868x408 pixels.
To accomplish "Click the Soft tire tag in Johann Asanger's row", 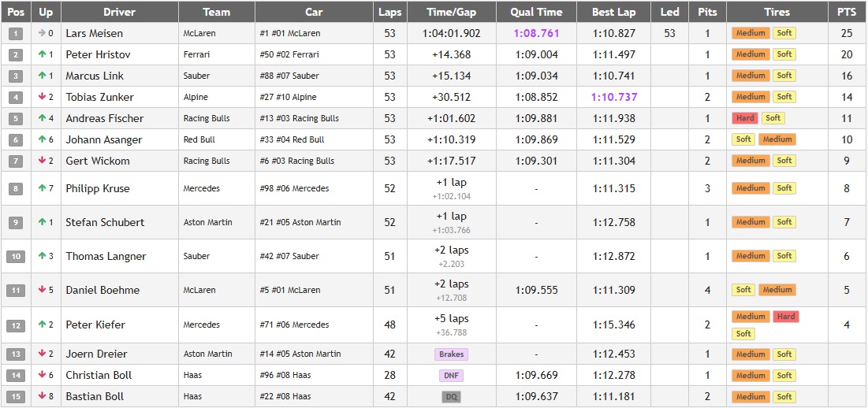I will pos(743,139).
